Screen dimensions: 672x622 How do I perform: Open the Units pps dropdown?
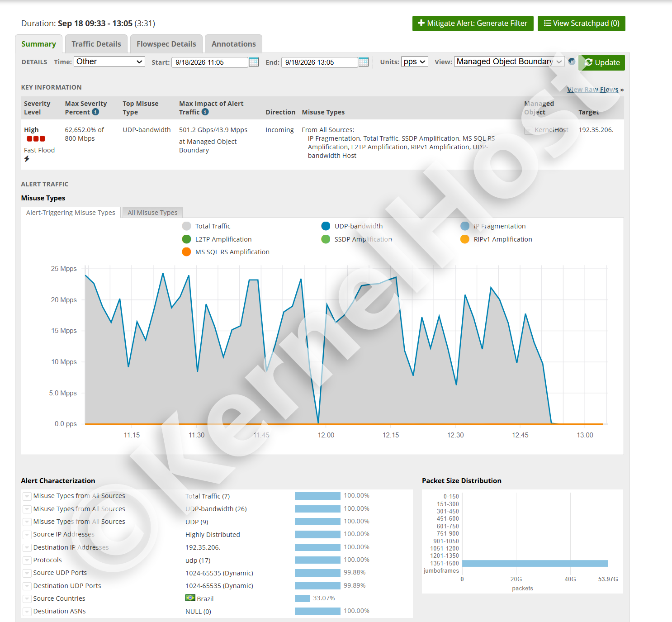click(415, 62)
